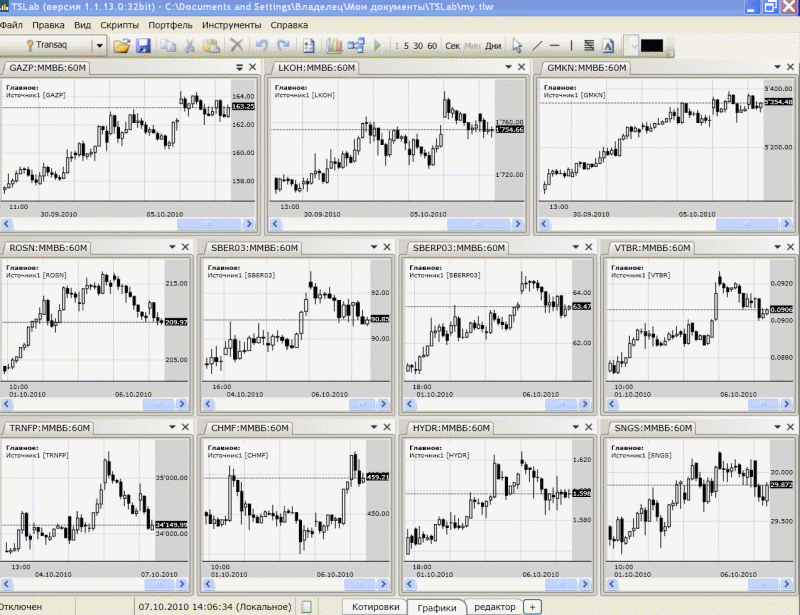Add a new tab with plus button
Viewport: 800px width, 615px height.
[x=532, y=607]
